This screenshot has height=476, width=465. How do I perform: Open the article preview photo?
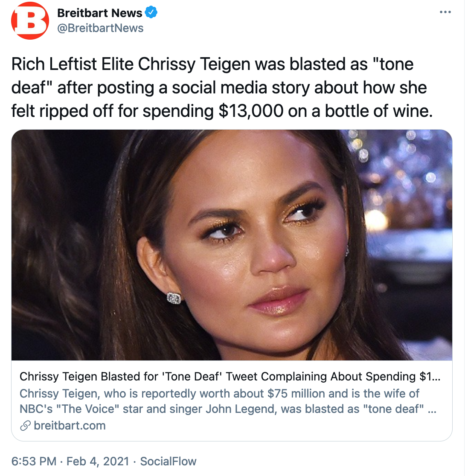coord(232,245)
